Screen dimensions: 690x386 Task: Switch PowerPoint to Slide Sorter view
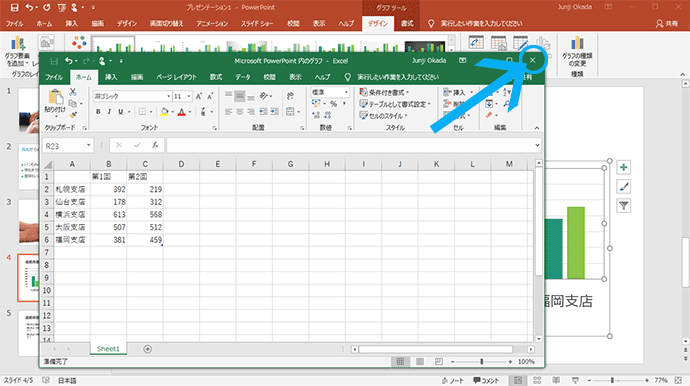[537, 380]
